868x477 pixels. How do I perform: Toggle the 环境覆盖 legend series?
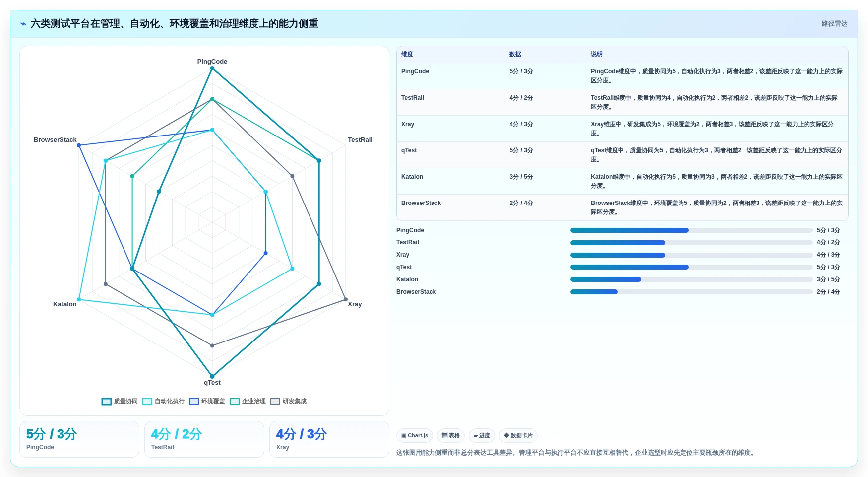pos(207,401)
